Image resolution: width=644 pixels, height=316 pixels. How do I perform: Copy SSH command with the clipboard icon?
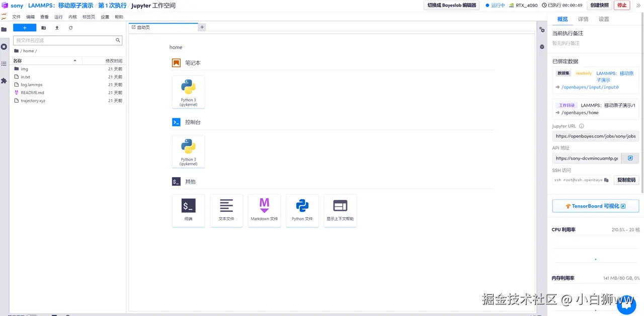[606, 180]
